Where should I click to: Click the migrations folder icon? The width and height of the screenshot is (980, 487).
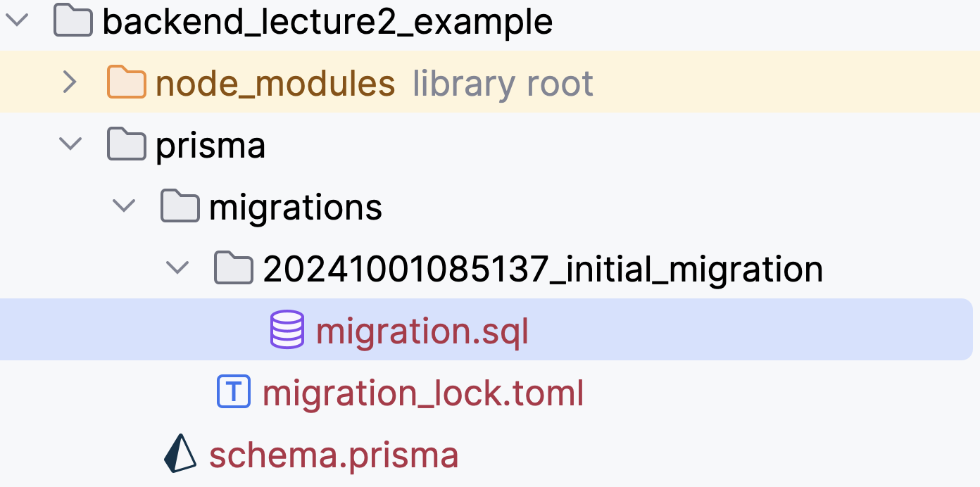[180, 205]
